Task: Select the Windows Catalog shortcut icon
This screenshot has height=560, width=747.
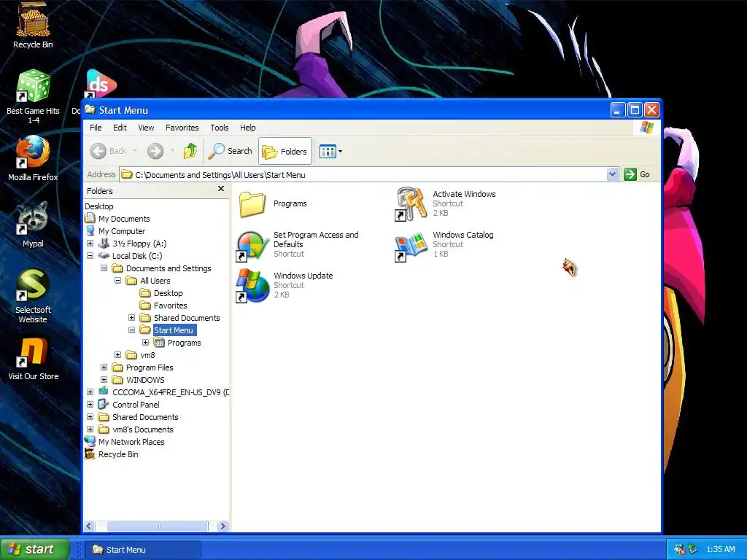Action: click(411, 246)
